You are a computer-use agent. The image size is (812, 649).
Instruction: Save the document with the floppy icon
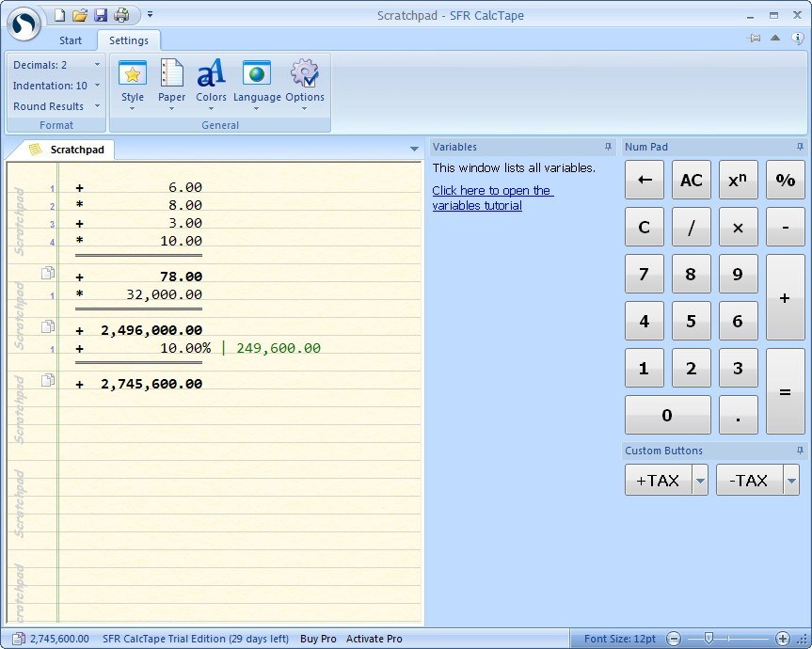(101, 15)
